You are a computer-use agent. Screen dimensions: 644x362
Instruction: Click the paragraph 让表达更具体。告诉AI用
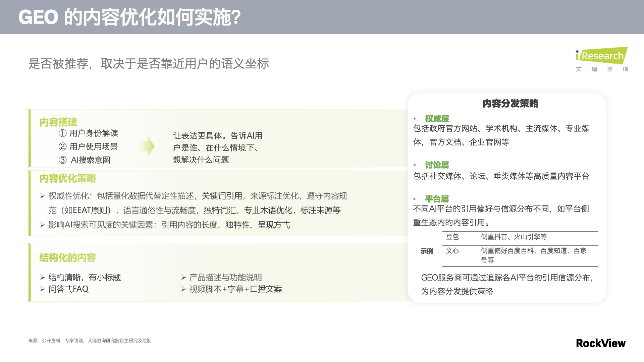218,147
